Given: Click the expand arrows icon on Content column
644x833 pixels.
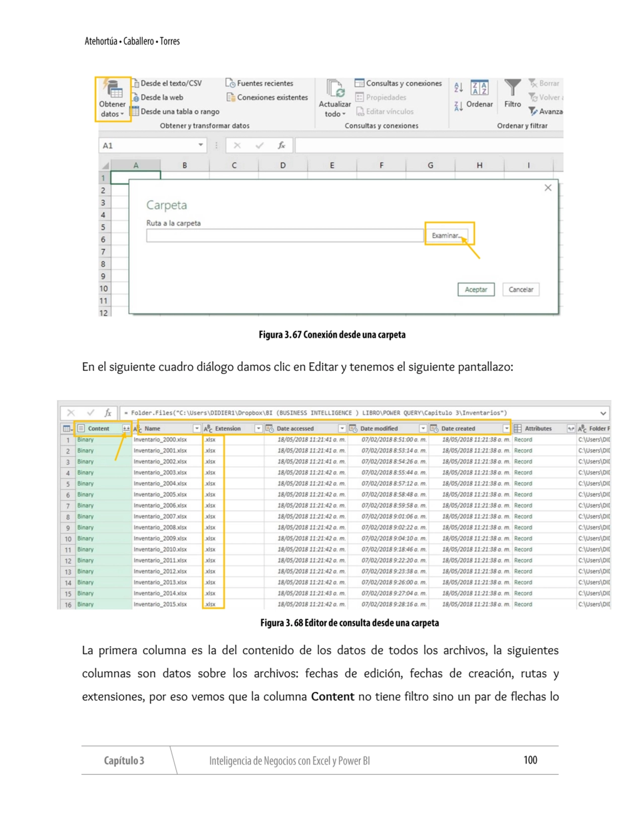Looking at the screenshot, I should click(126, 429).
